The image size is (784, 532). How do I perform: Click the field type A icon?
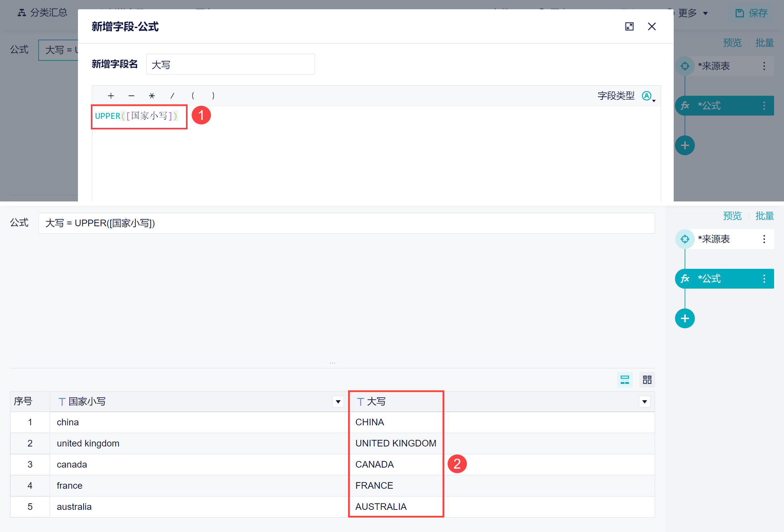coord(646,96)
